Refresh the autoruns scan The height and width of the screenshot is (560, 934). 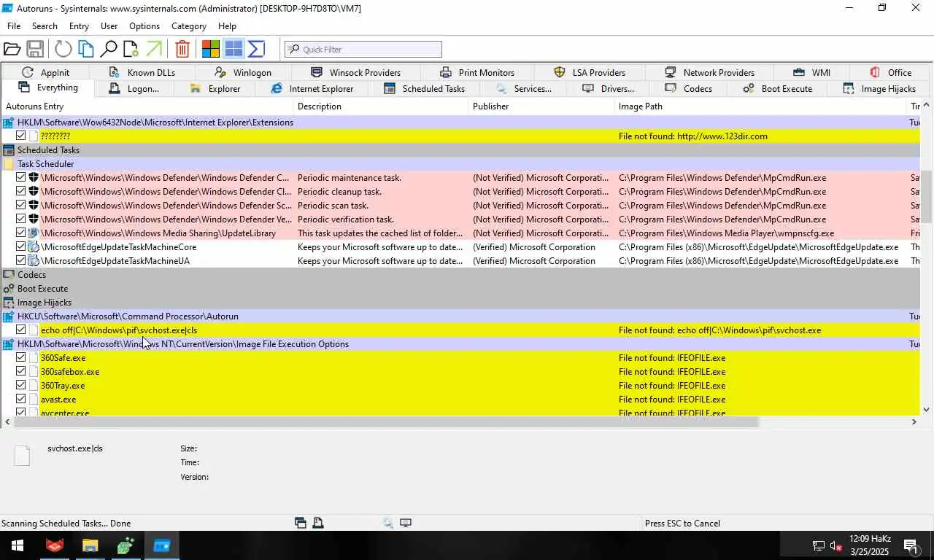tap(63, 49)
